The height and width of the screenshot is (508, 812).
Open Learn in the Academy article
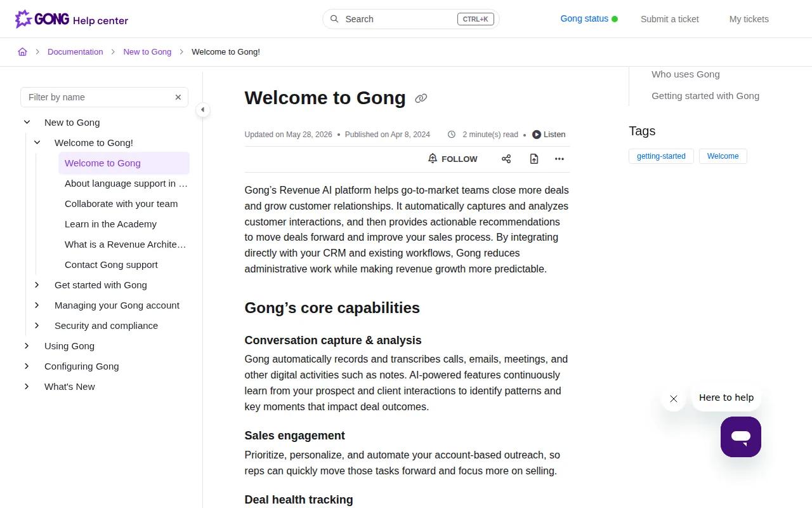click(x=110, y=224)
